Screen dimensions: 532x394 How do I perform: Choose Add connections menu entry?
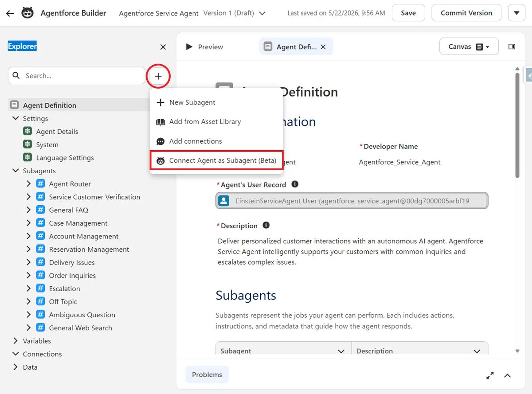click(216, 141)
